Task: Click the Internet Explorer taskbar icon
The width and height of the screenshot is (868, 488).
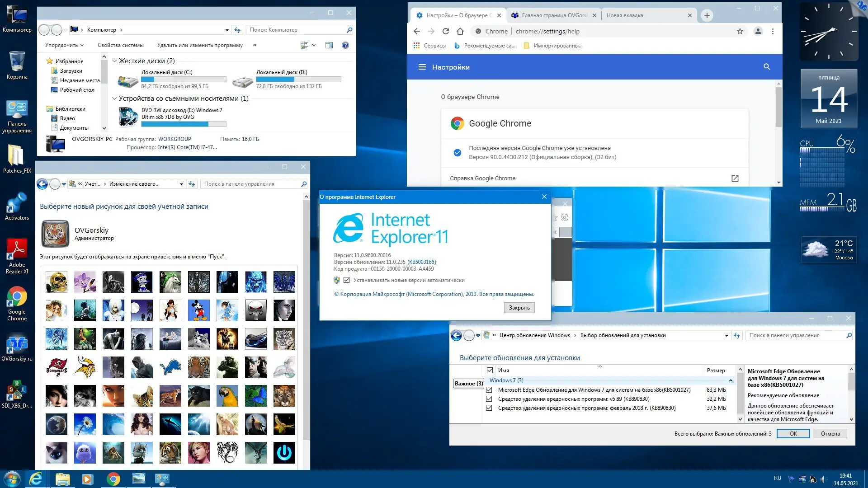Action: pyautogui.click(x=35, y=479)
